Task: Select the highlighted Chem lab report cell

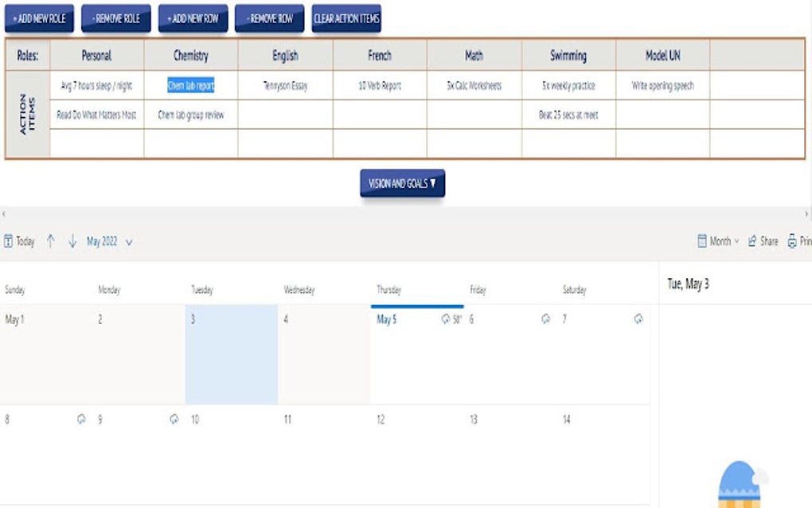Action: 189,85
